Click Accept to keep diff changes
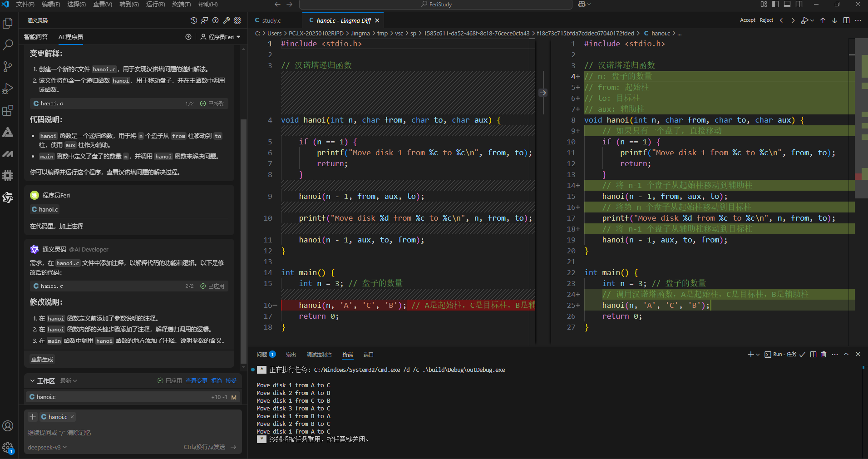The height and width of the screenshot is (459, 868). click(x=747, y=20)
